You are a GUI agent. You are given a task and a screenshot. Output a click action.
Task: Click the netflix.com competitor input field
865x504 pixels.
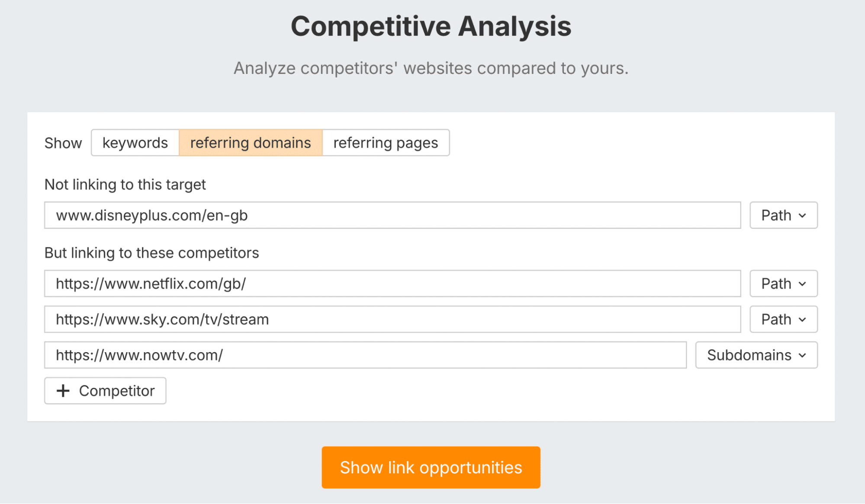389,283
